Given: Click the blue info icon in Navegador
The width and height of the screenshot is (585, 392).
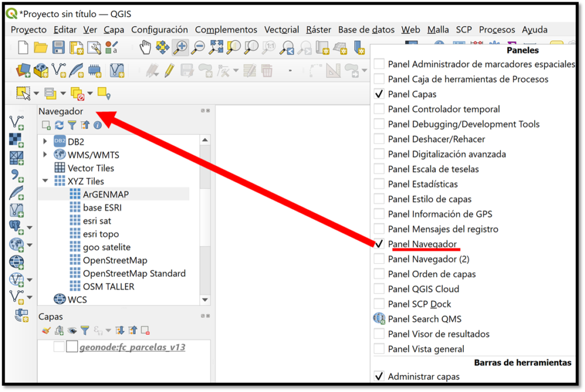Looking at the screenshot, I should [98, 125].
